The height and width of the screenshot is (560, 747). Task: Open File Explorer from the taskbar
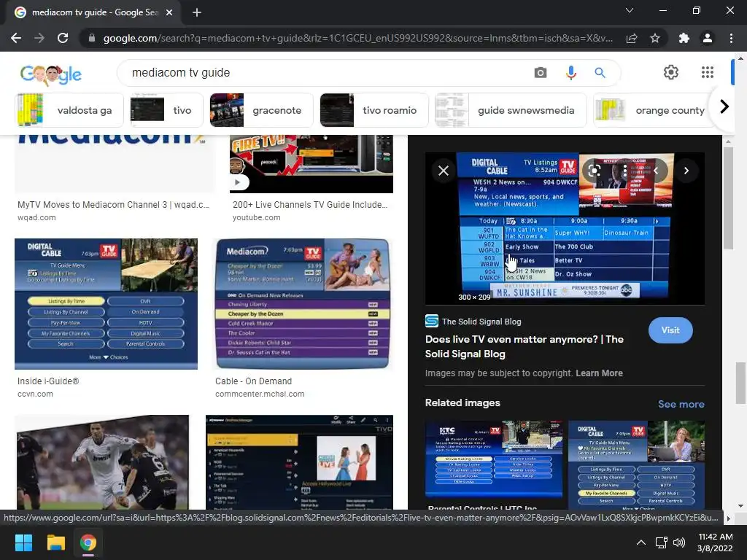[x=55, y=542]
